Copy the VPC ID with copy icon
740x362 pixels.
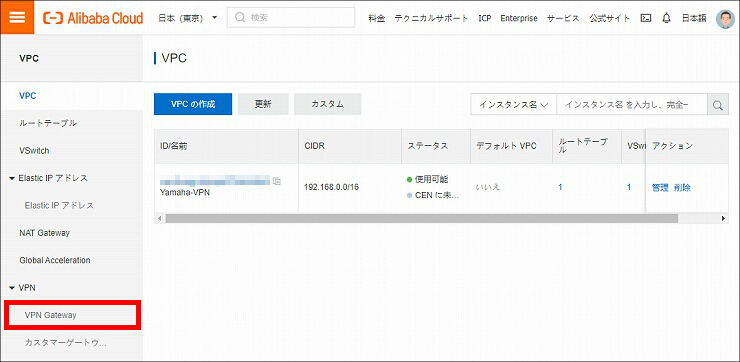coord(277,181)
